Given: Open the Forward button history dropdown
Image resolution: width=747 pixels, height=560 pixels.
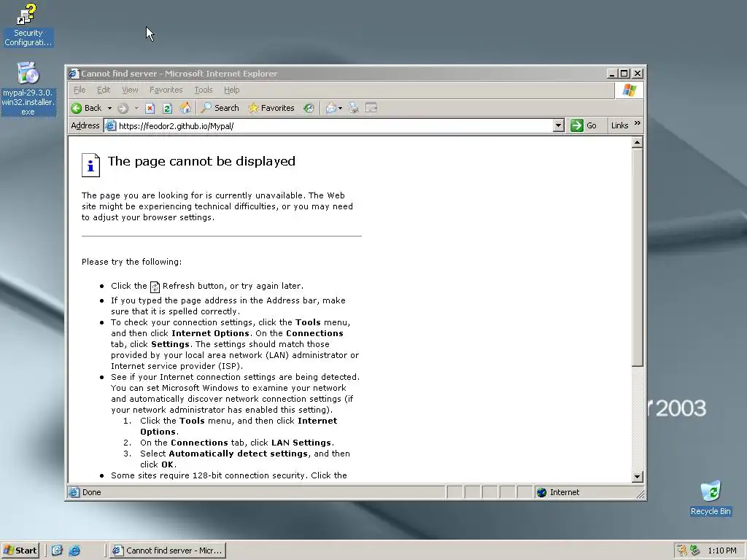Looking at the screenshot, I should [x=136, y=108].
